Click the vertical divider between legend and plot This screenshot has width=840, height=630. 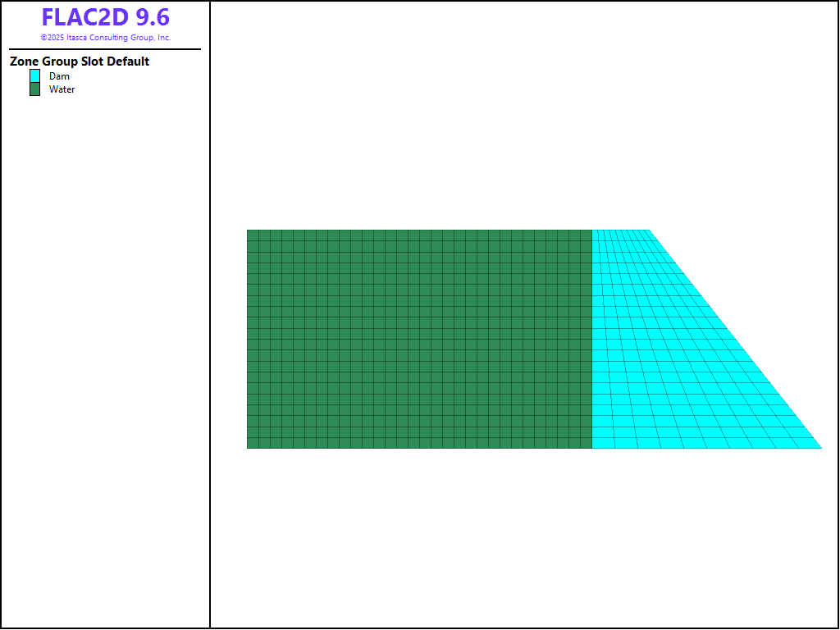210,328
